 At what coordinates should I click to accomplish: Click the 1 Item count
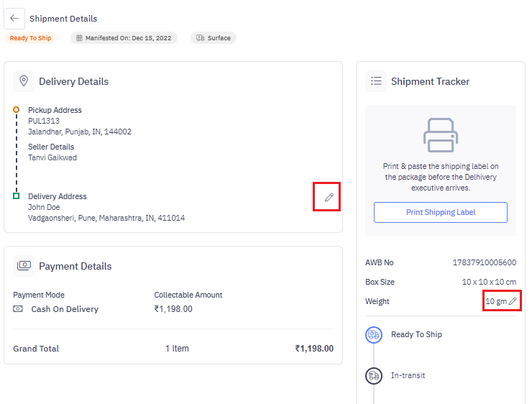[x=177, y=349]
